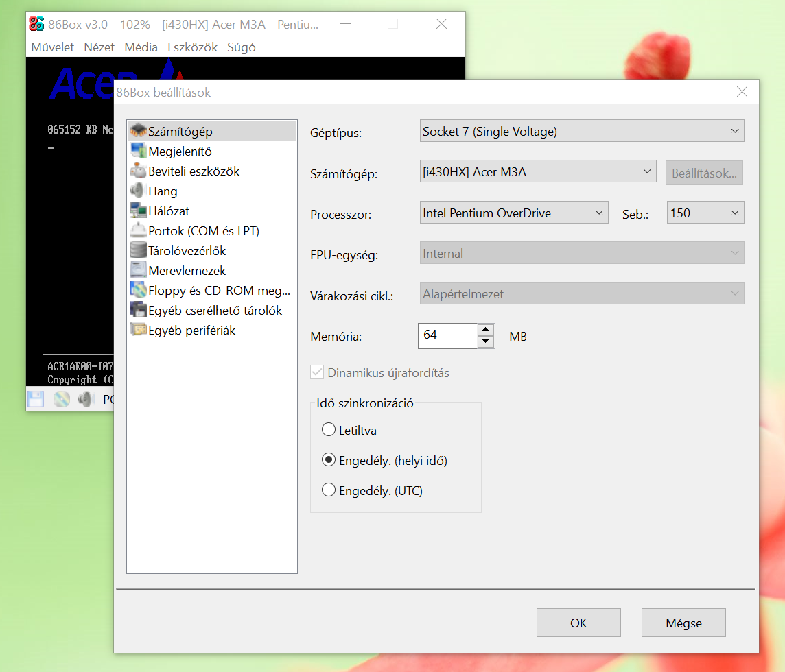Minimize the 86Box main window
This screenshot has width=785, height=672.
(x=345, y=23)
